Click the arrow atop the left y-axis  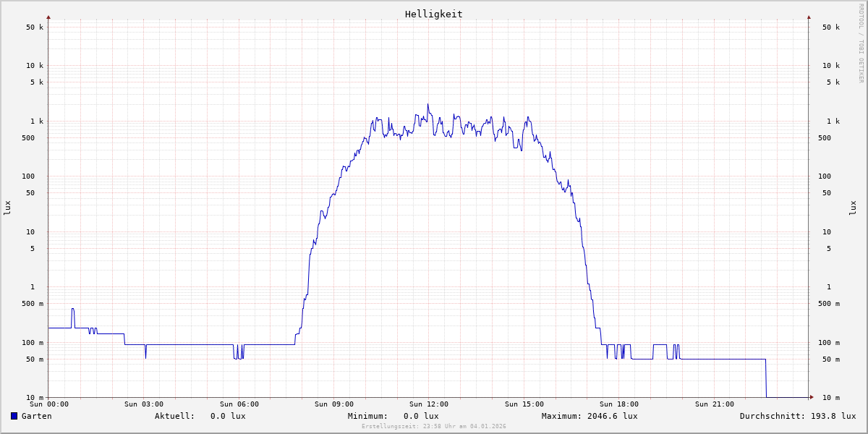pyautogui.click(x=48, y=17)
